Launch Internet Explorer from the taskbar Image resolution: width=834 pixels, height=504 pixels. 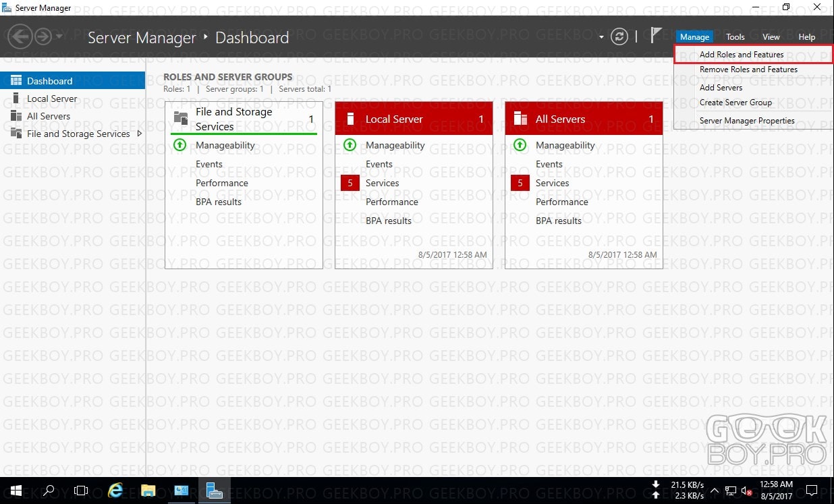115,491
